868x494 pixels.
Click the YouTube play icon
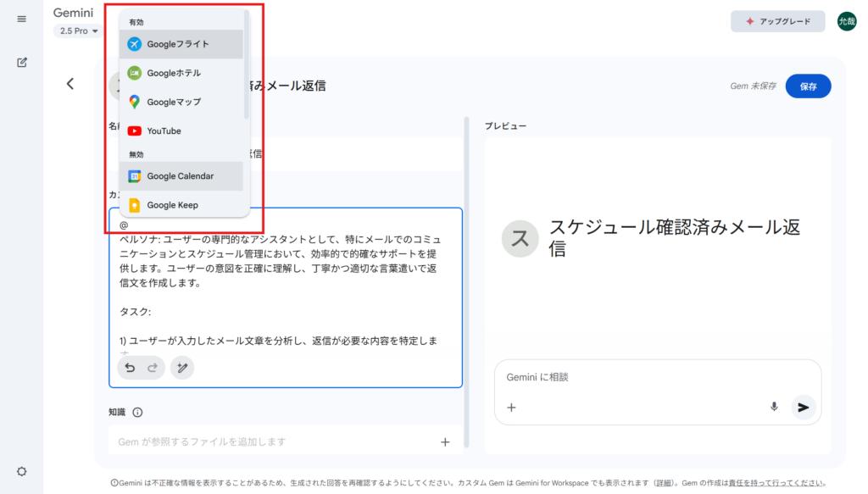pos(135,131)
